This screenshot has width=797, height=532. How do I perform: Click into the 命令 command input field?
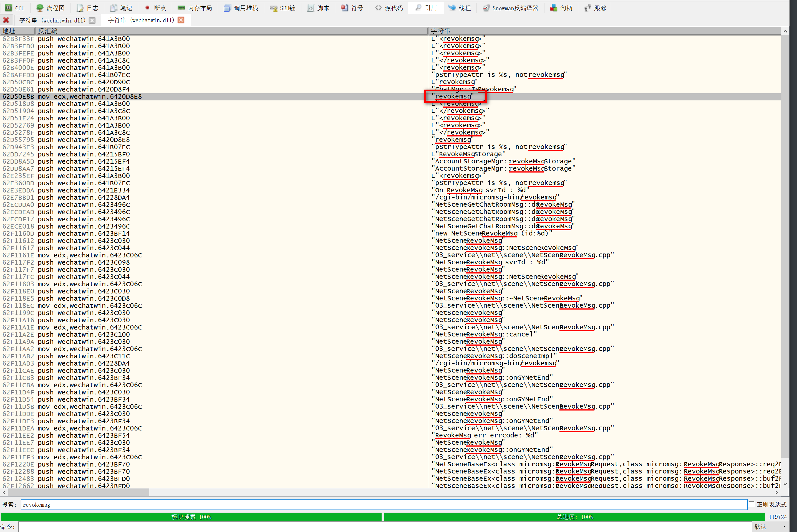[x=385, y=527]
